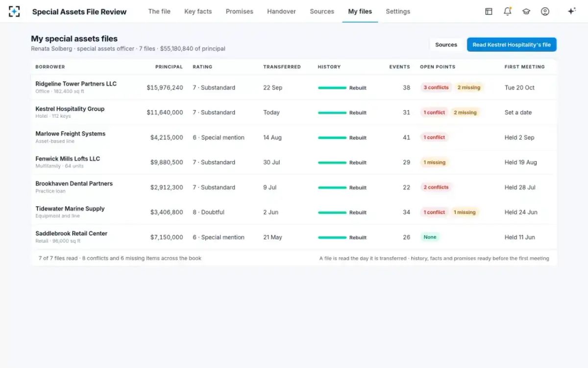Click the Tue 20 Oct meeting date
Image resolution: width=588 pixels, height=368 pixels.
[x=519, y=88]
